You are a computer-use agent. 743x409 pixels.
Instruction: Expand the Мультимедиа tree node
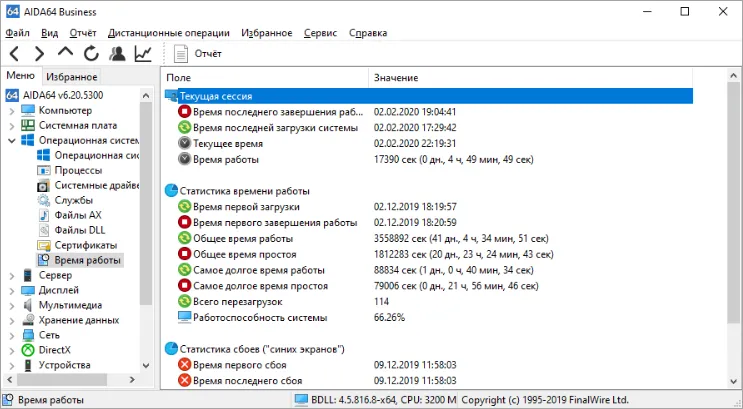point(12,306)
